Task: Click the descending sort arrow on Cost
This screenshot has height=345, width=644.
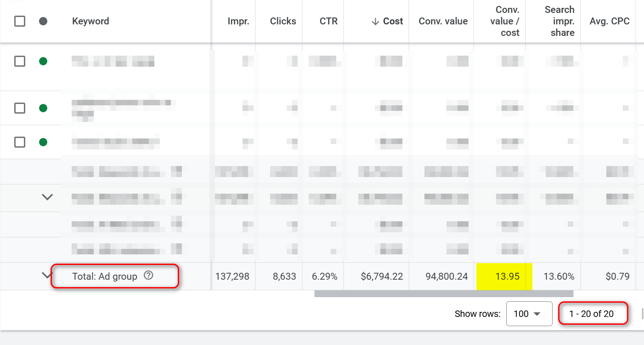Action: (375, 21)
